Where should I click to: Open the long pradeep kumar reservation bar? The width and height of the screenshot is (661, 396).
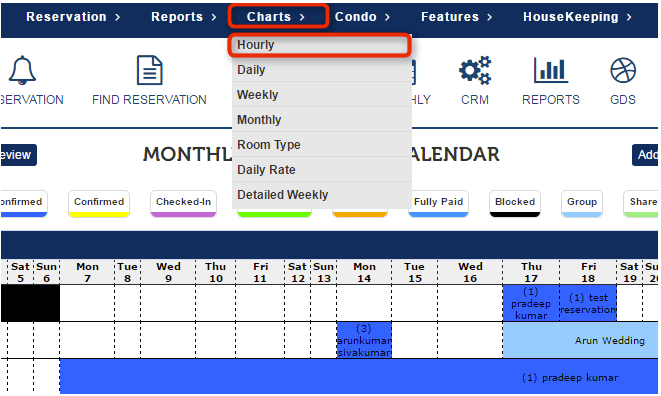coord(359,377)
